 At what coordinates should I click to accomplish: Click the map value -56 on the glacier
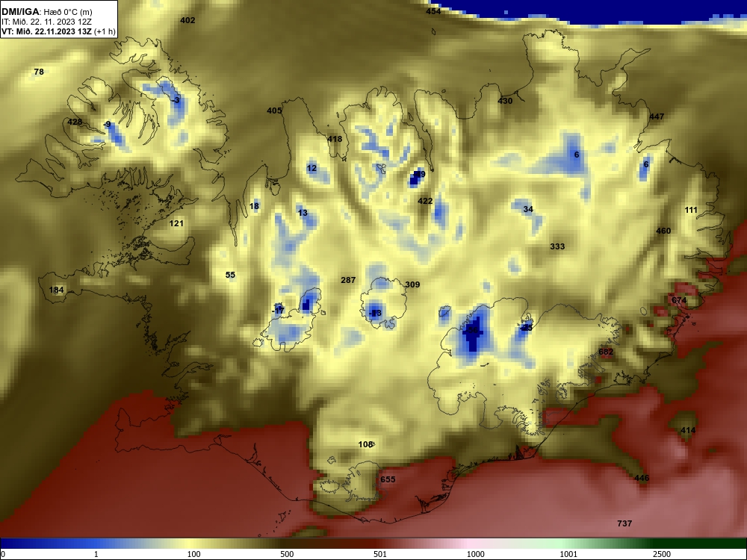tap(472, 331)
